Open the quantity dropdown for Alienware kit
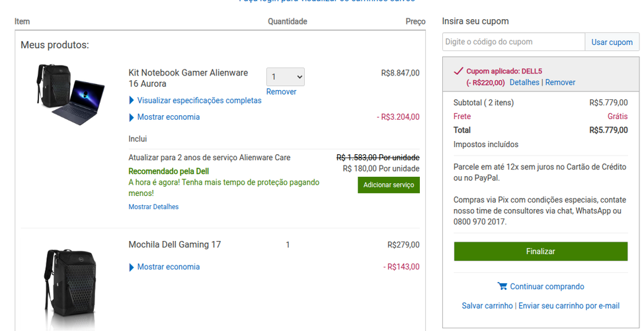Screen dimensions: 644x331 [x=286, y=77]
